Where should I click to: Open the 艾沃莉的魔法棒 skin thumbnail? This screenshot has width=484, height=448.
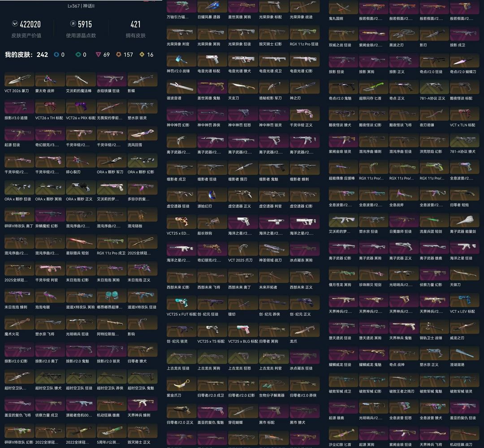(81, 80)
